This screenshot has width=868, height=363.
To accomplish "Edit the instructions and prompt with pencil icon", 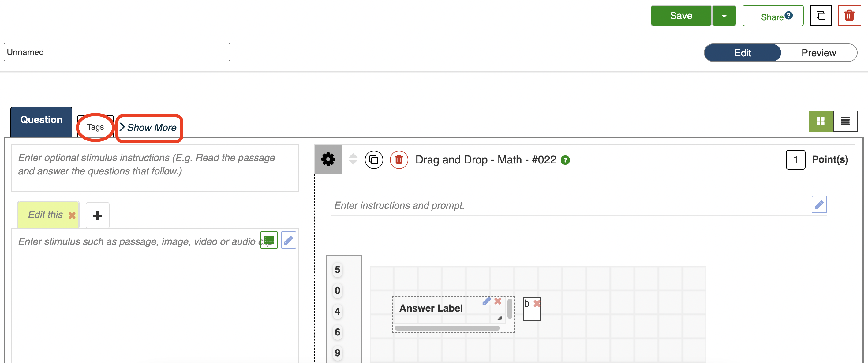I will pos(819,204).
